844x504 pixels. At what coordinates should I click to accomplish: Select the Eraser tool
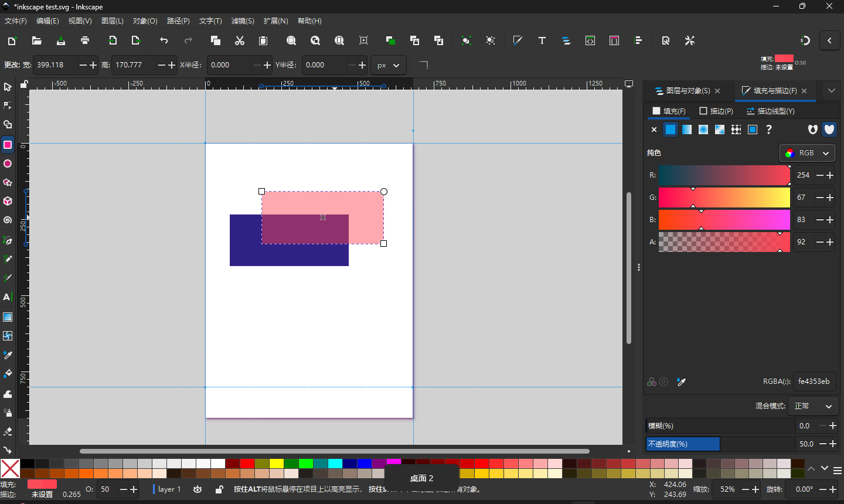click(x=8, y=431)
